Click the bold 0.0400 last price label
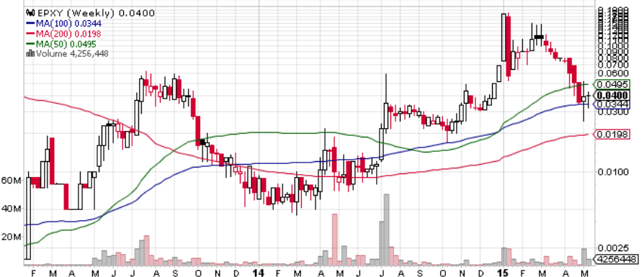 [612, 95]
